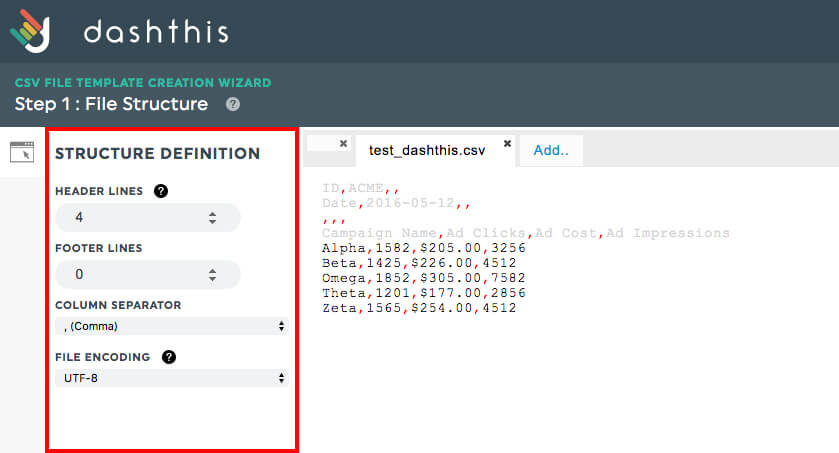This screenshot has height=453, width=839.
Task: Click the 'ID,ACME,,' header line
Action: 361,188
